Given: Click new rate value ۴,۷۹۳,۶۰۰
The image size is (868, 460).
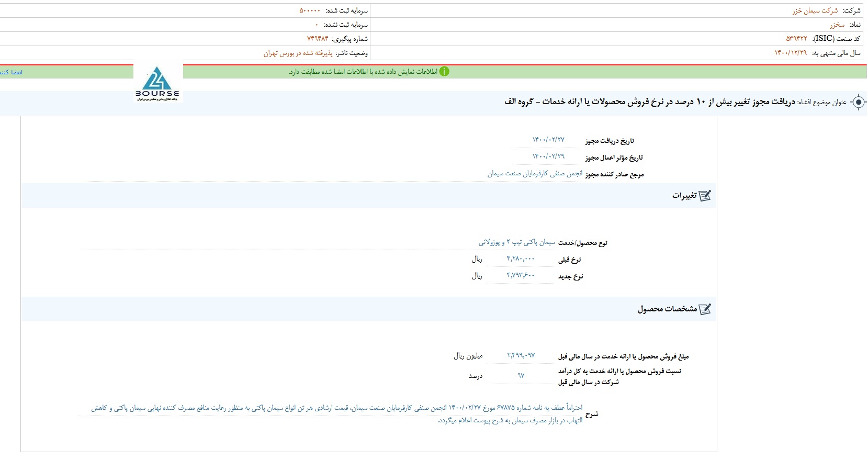Looking at the screenshot, I should pyautogui.click(x=521, y=276).
